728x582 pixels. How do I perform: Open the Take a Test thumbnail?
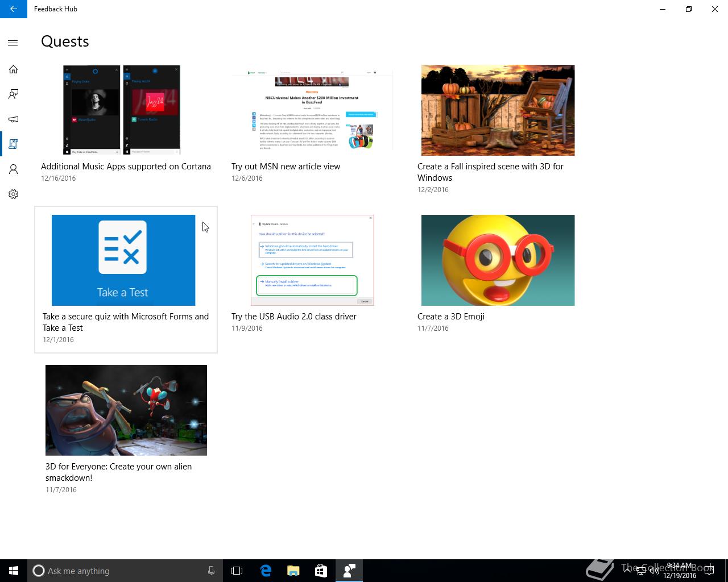pyautogui.click(x=123, y=260)
